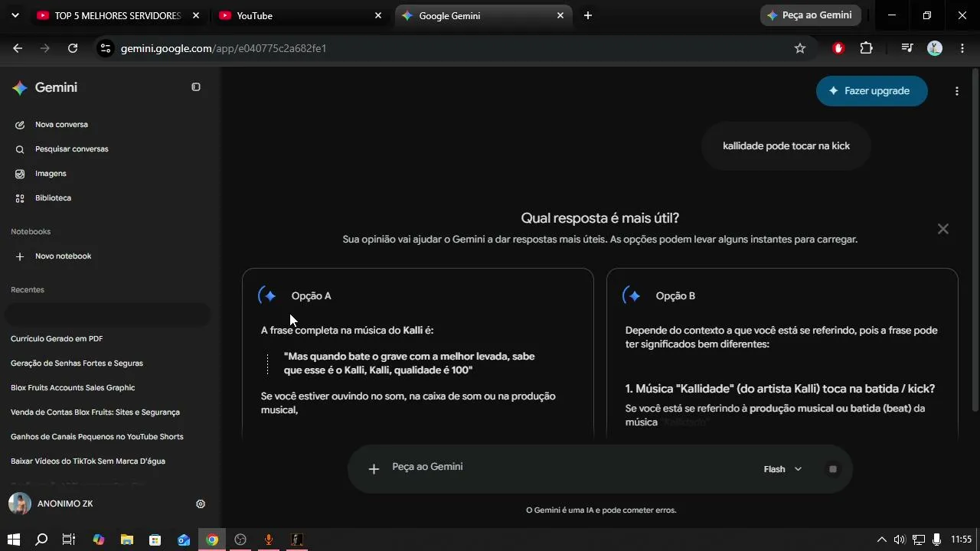Viewport: 980px width, 551px height.
Task: Click the Peça ao Gemini browser button
Action: point(811,15)
